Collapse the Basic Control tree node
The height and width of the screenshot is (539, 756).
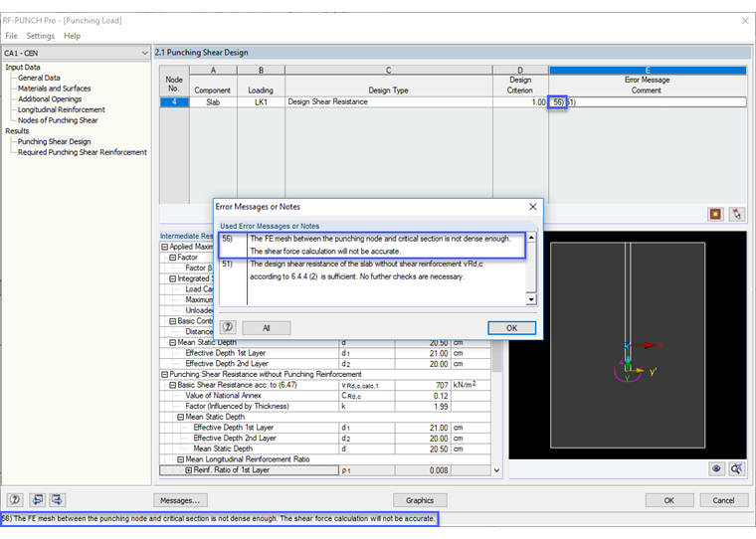[x=173, y=321]
